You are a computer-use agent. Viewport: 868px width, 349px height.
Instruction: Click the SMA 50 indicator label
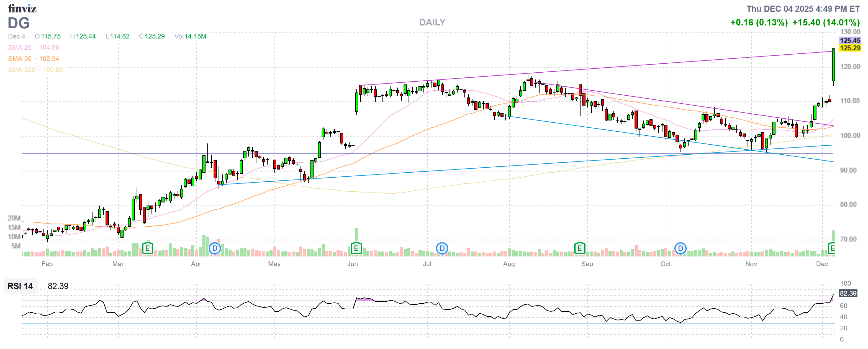(x=20, y=59)
